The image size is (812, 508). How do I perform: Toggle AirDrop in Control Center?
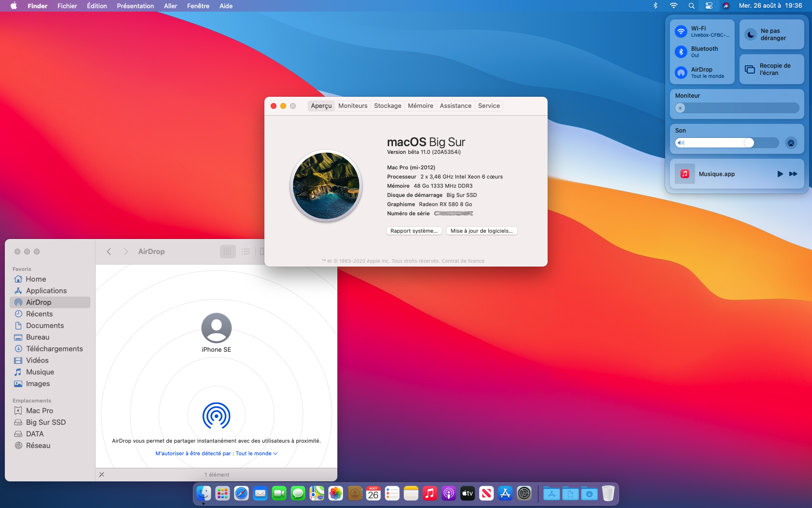pyautogui.click(x=681, y=73)
